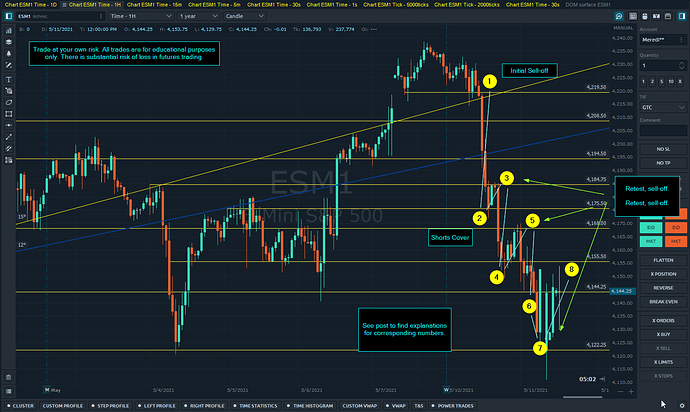690x412 pixels.
Task: Toggle the CLUSTER chart overlay
Action: click(x=20, y=406)
